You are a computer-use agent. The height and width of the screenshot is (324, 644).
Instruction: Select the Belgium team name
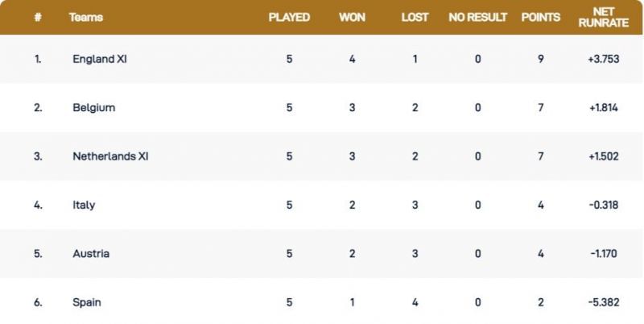click(x=93, y=108)
